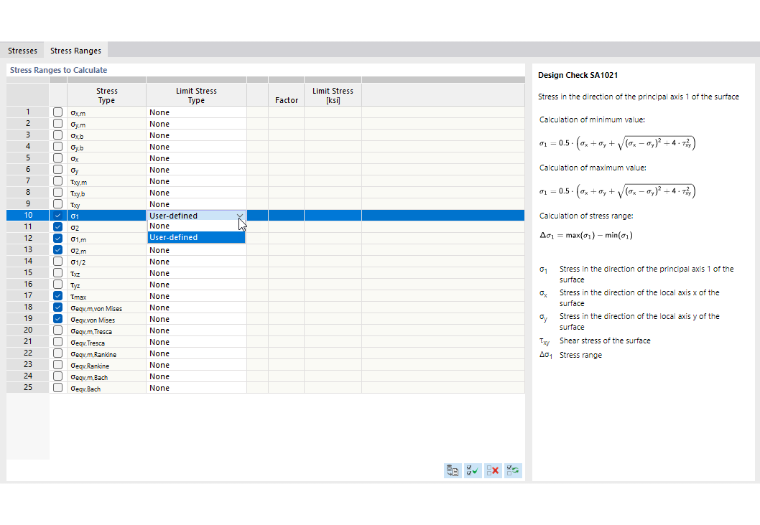Screen dimensions: 760x525
Task: Click the uncheck all icon with red X
Action: pyautogui.click(x=493, y=470)
